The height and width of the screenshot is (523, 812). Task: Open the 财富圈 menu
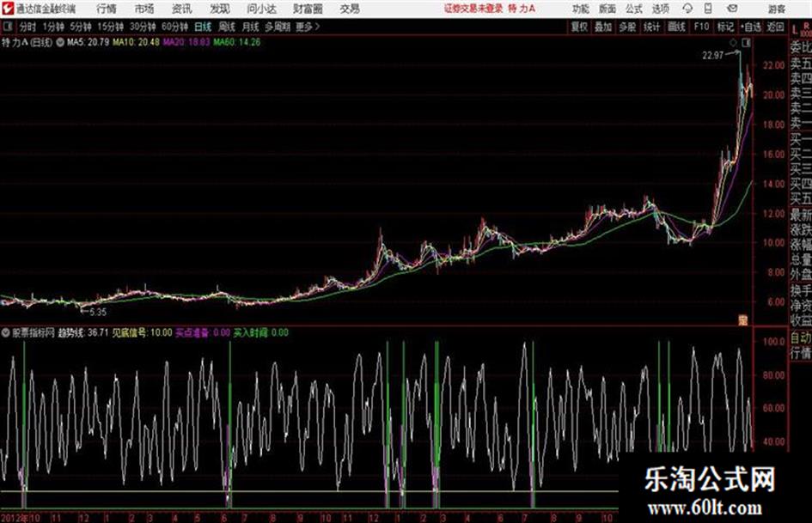pyautogui.click(x=308, y=9)
